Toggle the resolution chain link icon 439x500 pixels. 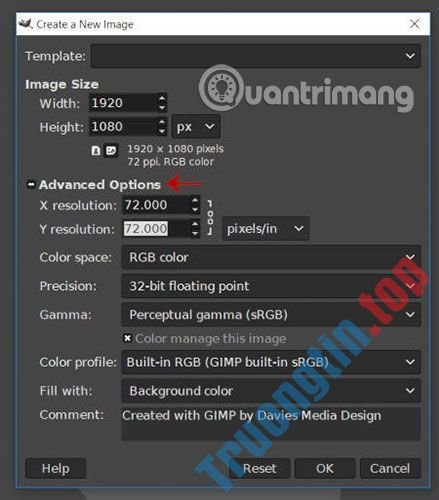pyautogui.click(x=210, y=218)
